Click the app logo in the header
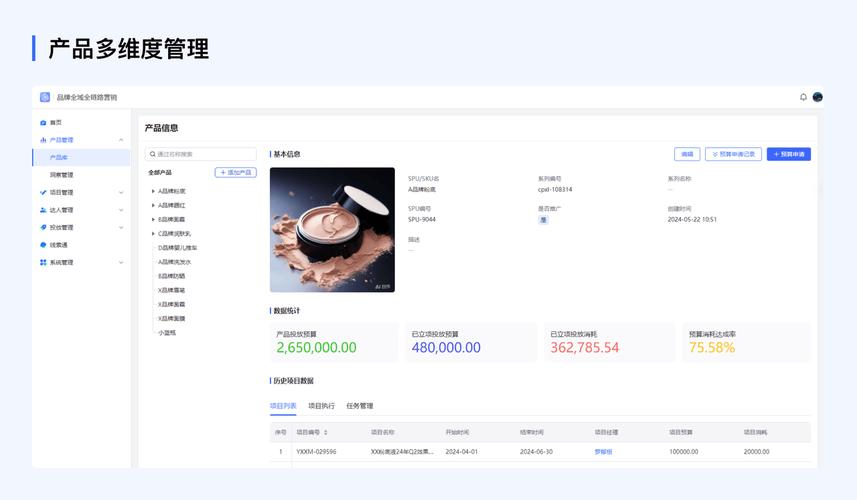 pyautogui.click(x=45, y=97)
